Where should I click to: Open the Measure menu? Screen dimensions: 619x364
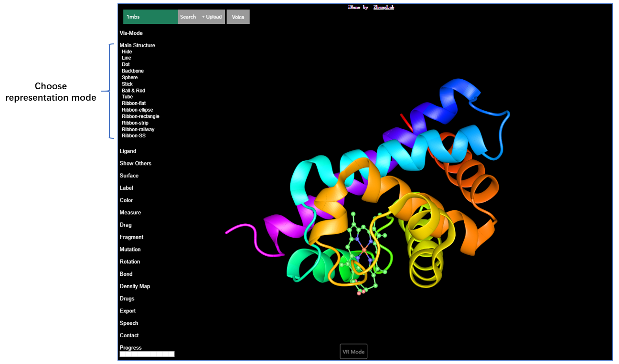point(130,212)
